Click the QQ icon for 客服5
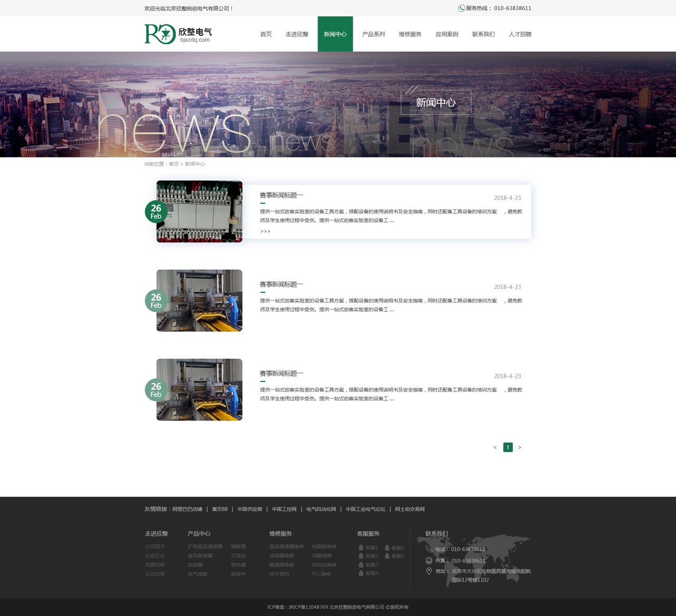Image resolution: width=676 pixels, height=616 pixels. [387, 548]
